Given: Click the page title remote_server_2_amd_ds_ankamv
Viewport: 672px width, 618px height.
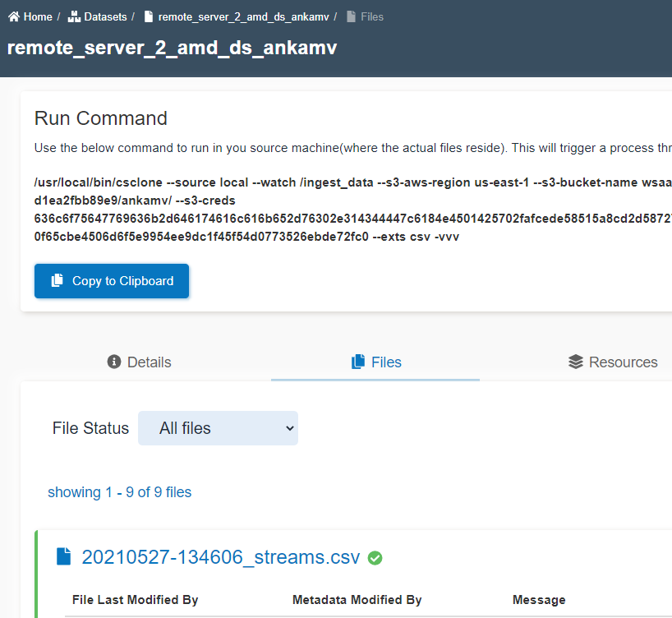Looking at the screenshot, I should (x=173, y=48).
